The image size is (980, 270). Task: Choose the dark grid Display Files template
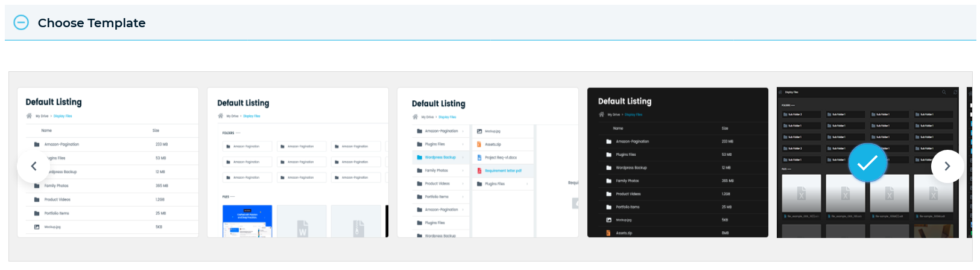(868, 162)
